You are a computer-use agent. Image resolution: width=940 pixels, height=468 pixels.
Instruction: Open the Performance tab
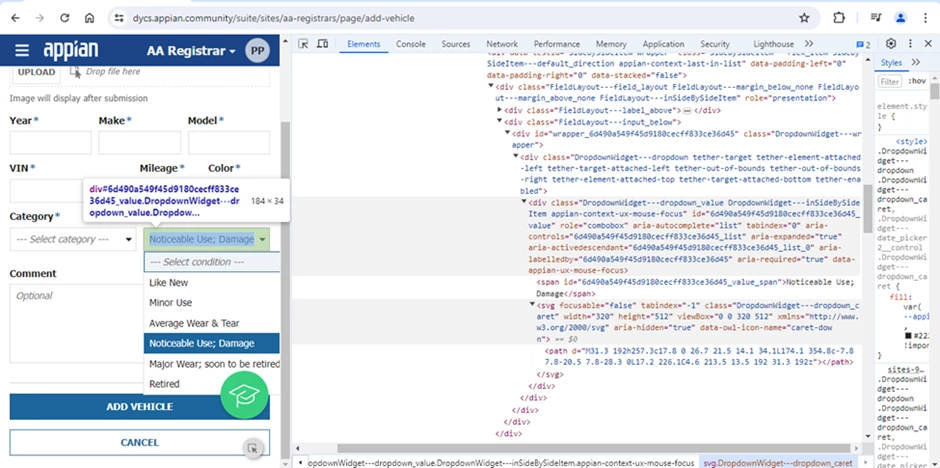[x=557, y=44]
